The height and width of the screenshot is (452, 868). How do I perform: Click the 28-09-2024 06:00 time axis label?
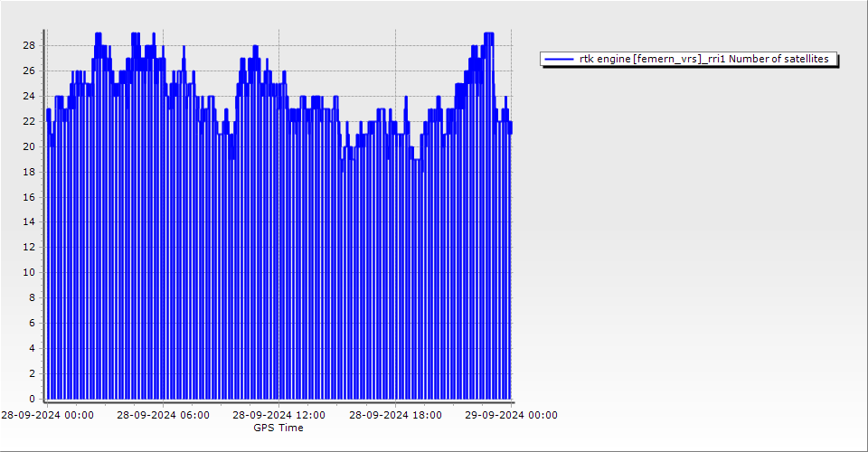pyautogui.click(x=163, y=415)
